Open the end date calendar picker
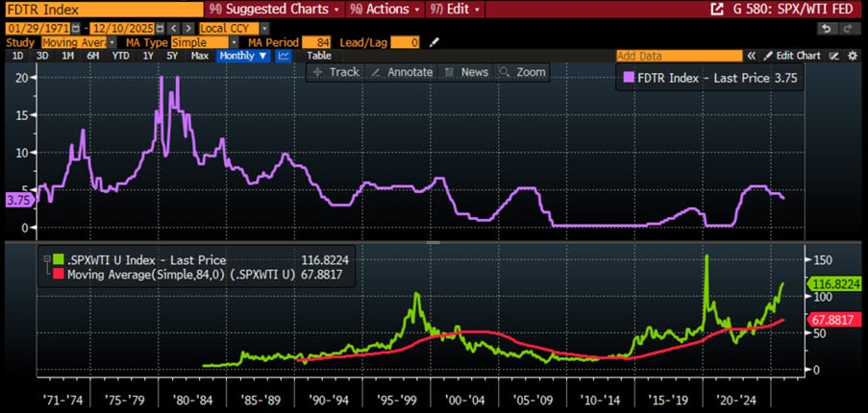 160,28
